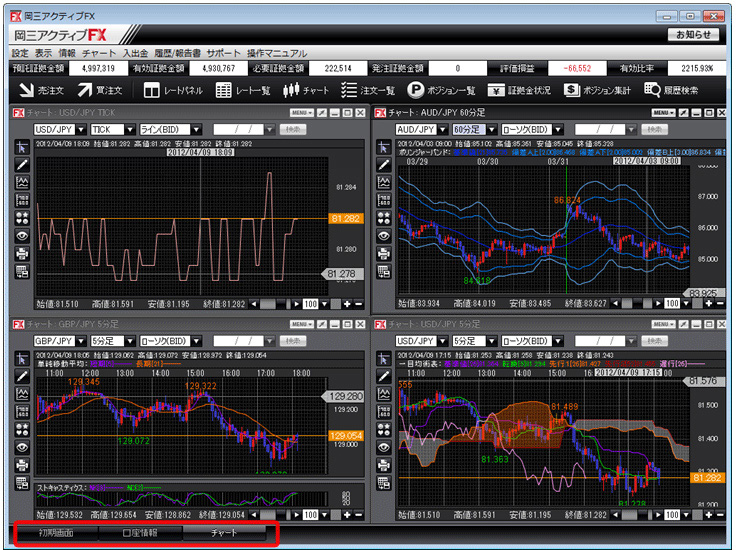
Task: Select crosshair cursor tool in GBP/JPY chart
Action: [22, 359]
